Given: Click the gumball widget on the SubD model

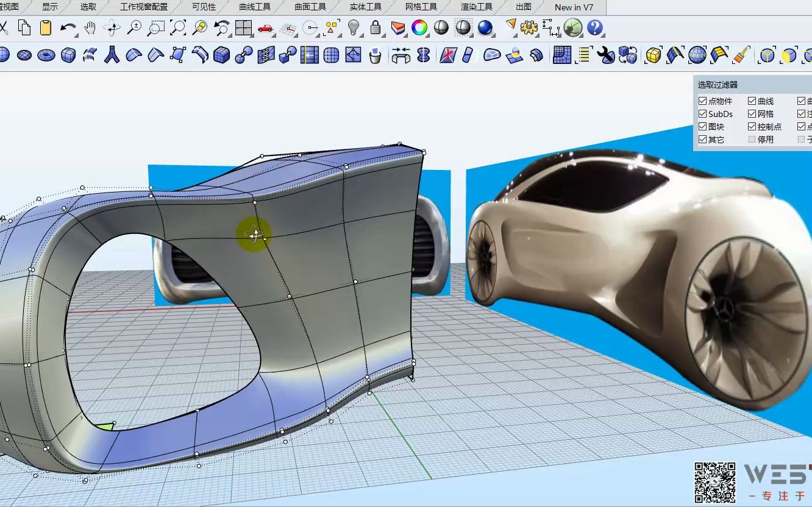Looking at the screenshot, I should pos(254,234).
